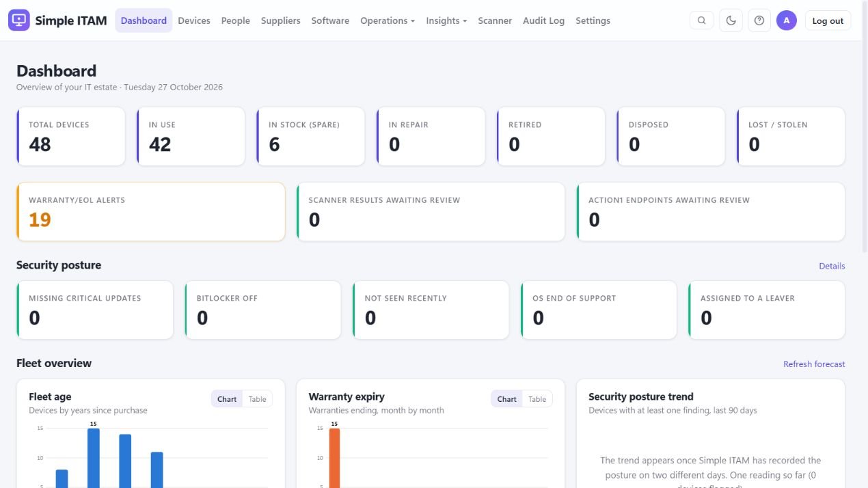Open the Not Seen Recently card
The image size is (868, 488).
431,310
